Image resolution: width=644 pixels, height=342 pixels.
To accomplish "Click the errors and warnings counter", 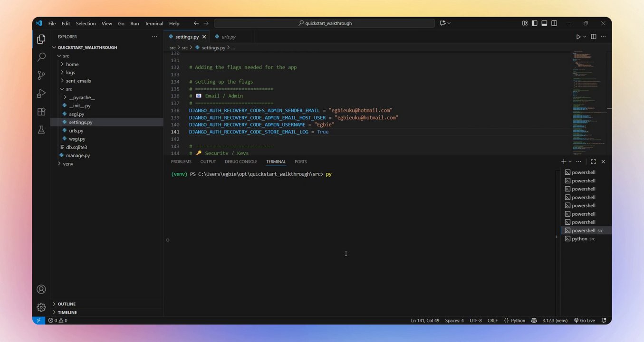I will [58, 321].
